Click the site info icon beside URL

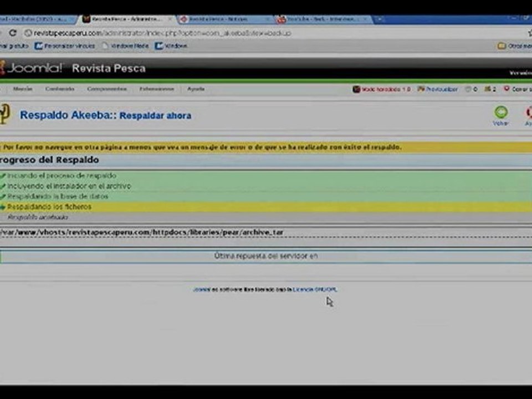28,33
